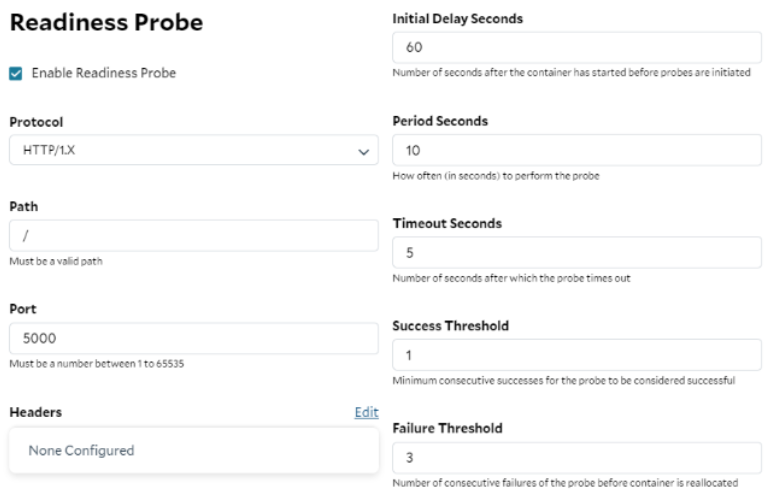Click the Success Threshold input field
Screen dimensions: 770x494
pyautogui.click(x=577, y=355)
